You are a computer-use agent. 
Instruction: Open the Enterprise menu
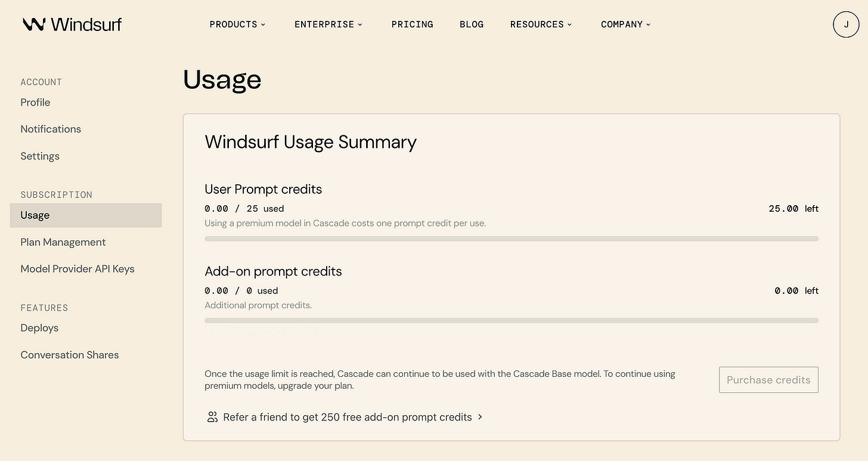tap(328, 24)
